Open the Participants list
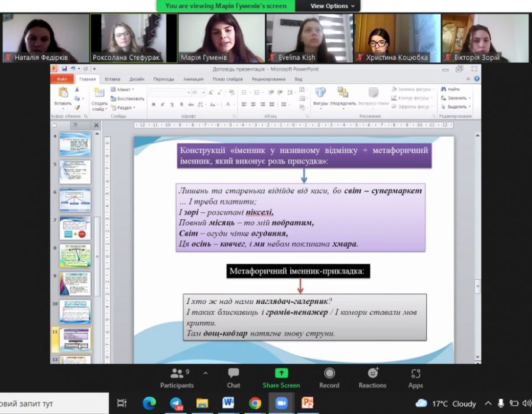 click(x=177, y=377)
